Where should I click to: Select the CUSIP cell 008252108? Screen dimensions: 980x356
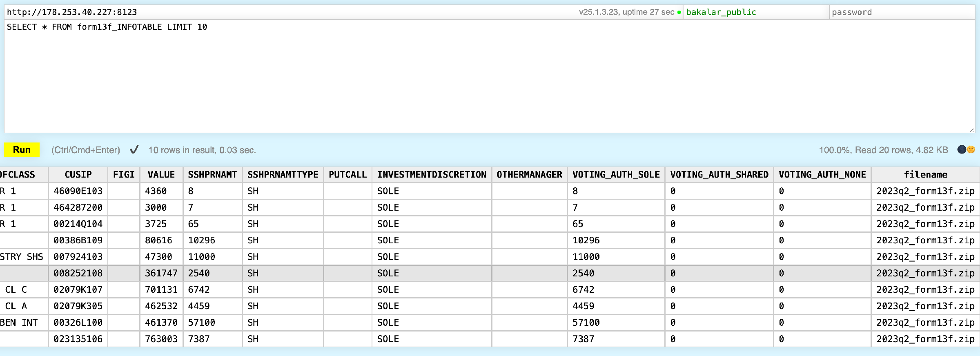coord(78,273)
